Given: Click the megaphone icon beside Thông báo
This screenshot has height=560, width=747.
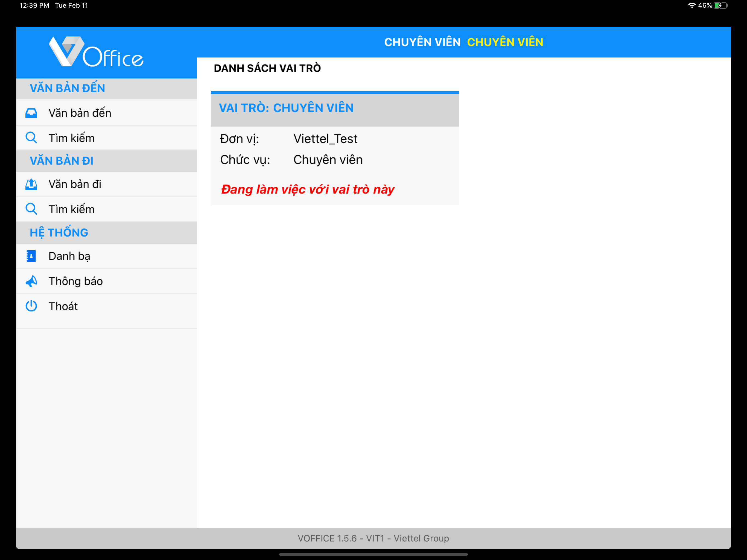Looking at the screenshot, I should pyautogui.click(x=31, y=281).
